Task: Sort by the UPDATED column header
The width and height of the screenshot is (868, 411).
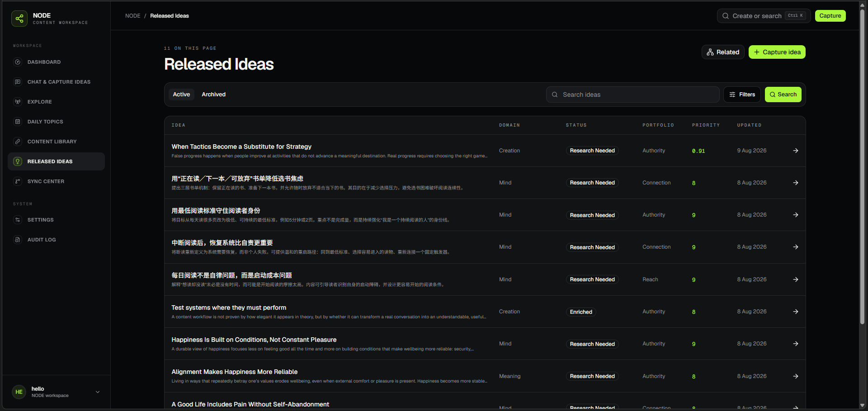Action: [749, 125]
